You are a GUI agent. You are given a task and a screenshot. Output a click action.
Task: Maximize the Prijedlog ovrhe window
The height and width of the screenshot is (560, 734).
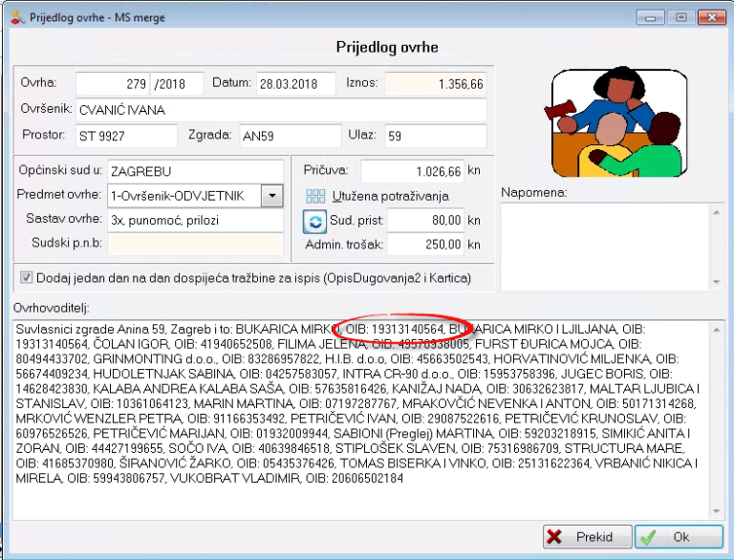(x=680, y=16)
